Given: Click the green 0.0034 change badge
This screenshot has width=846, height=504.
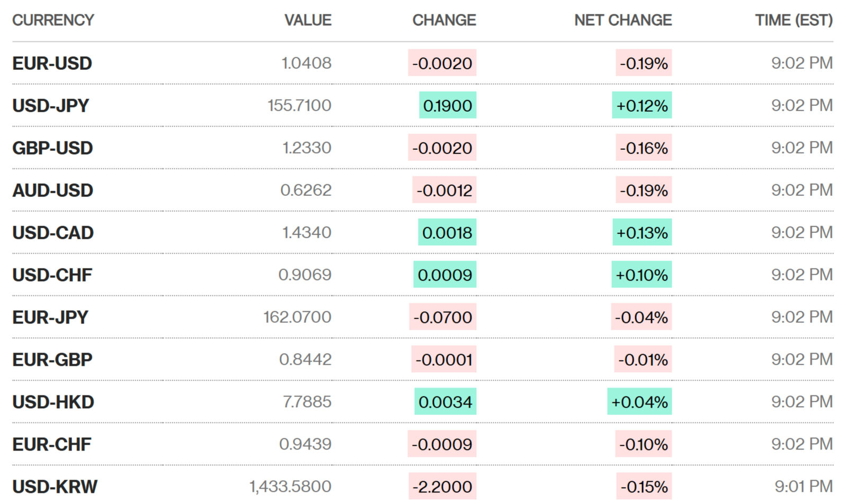Looking at the screenshot, I should point(445,402).
